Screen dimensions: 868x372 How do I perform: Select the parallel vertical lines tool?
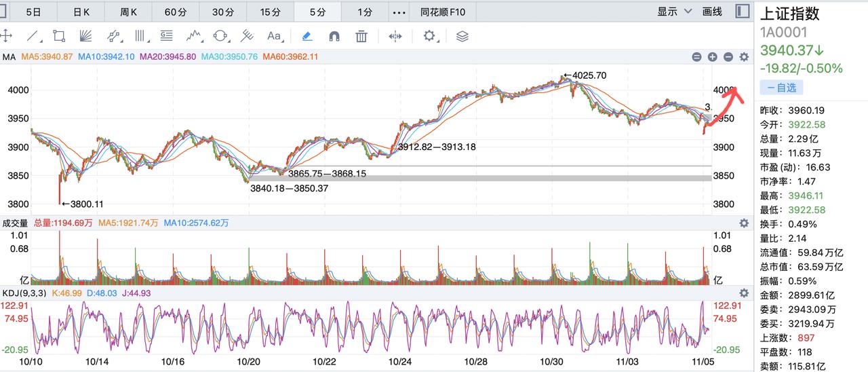point(140,36)
